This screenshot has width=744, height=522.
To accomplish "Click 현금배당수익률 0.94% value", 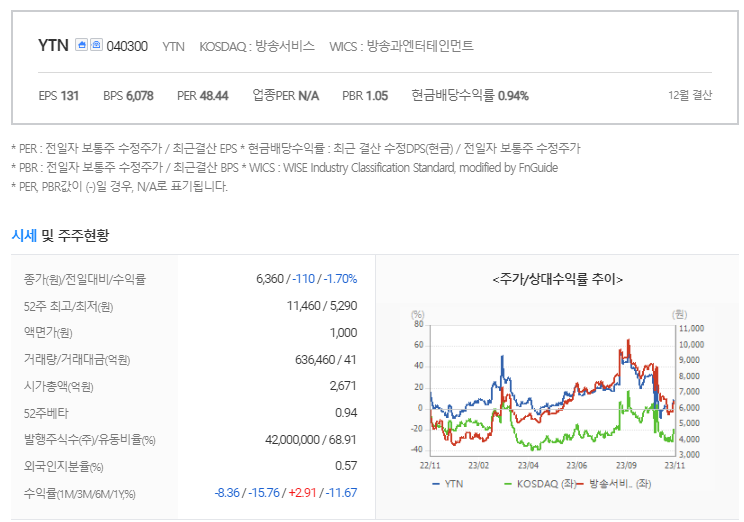I will coord(470,95).
